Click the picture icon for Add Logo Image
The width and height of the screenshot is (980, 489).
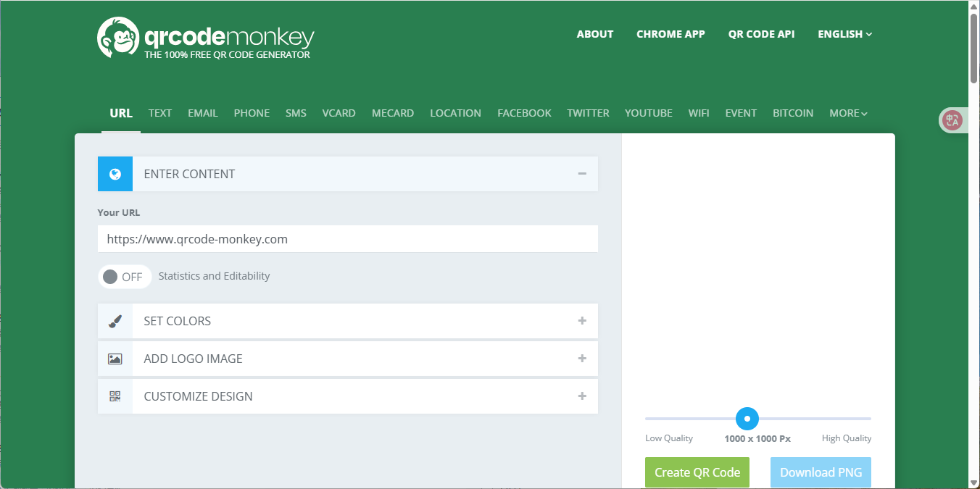[x=115, y=359]
